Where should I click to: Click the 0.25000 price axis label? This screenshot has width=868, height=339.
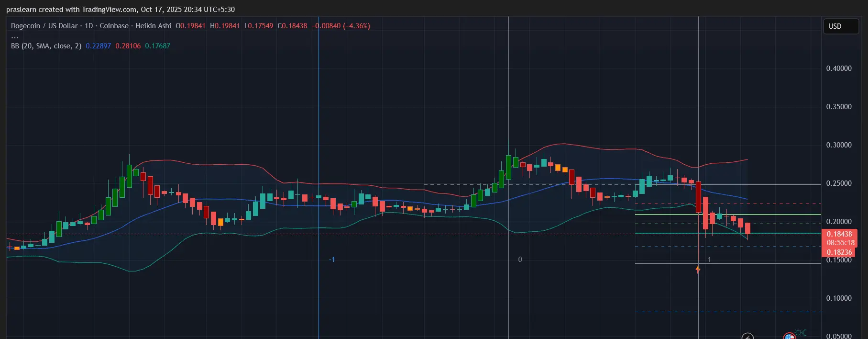839,183
